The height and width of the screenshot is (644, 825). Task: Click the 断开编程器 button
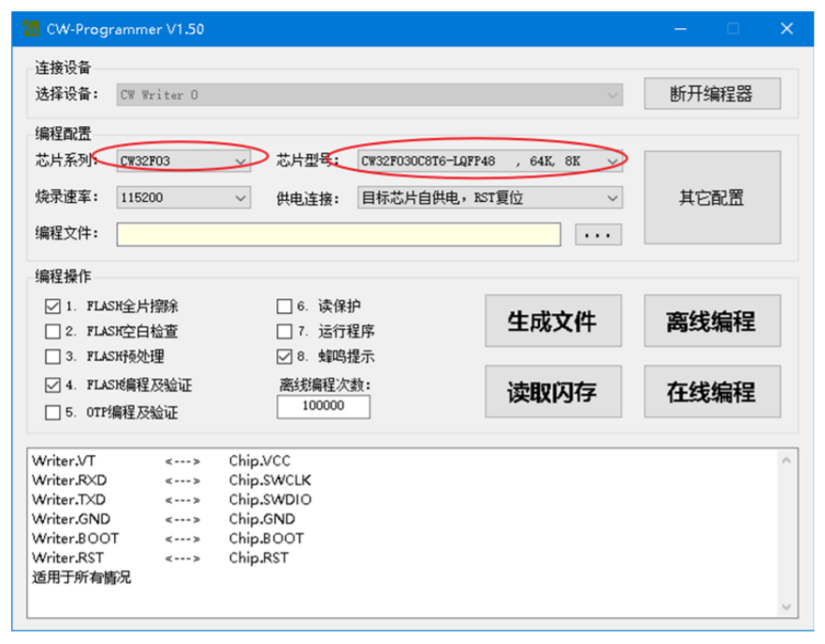(712, 94)
